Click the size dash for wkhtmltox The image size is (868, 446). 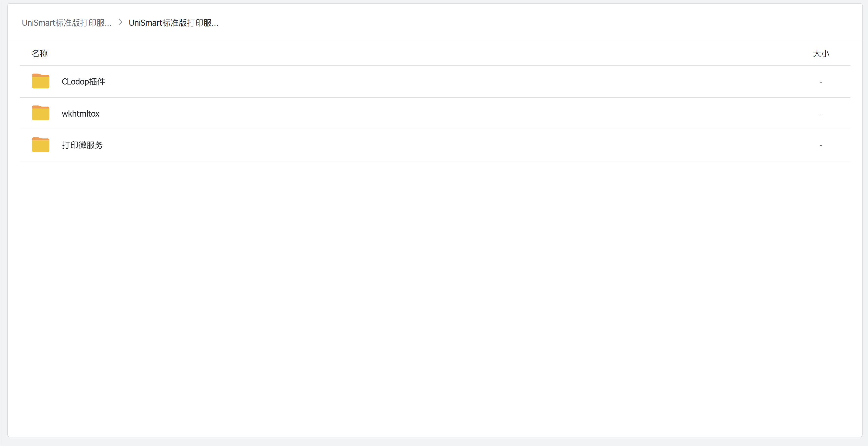[821, 114]
